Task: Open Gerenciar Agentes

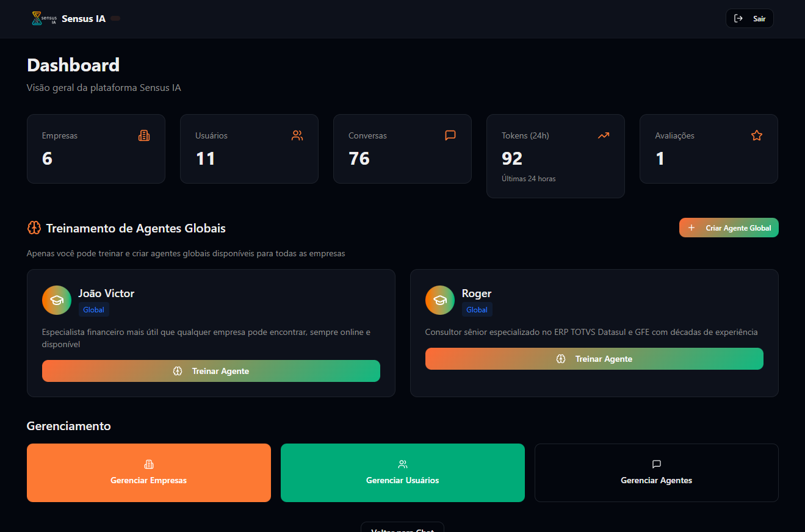Action: click(x=656, y=473)
